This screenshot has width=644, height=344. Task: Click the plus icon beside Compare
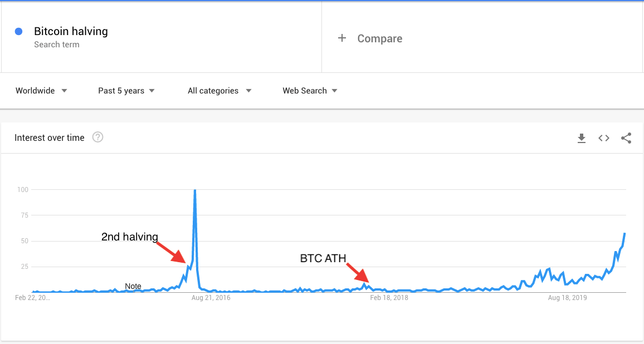tap(342, 38)
